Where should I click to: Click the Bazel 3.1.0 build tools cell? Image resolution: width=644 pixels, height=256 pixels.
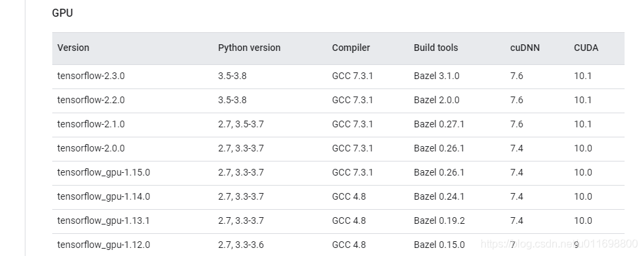point(436,76)
